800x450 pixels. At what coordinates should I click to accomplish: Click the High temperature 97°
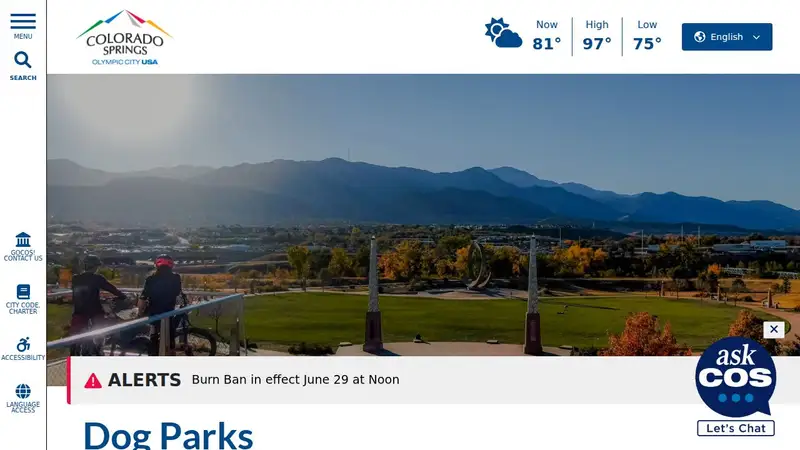pyautogui.click(x=596, y=44)
